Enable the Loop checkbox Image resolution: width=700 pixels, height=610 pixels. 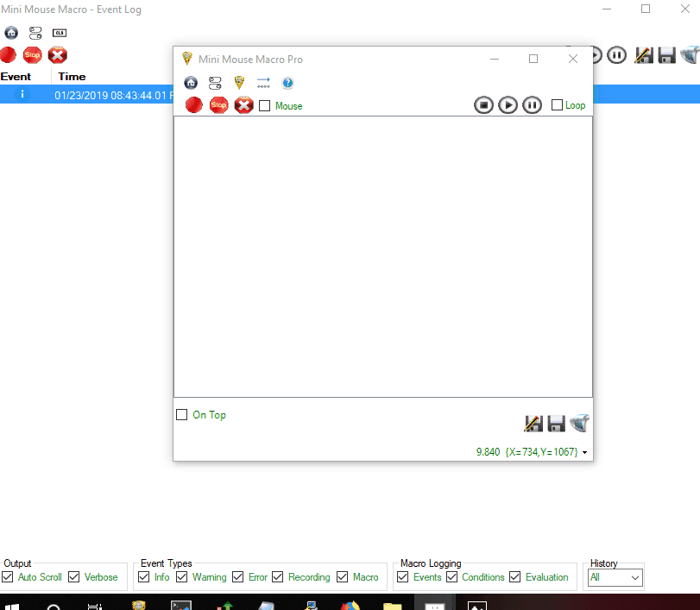[x=557, y=105]
